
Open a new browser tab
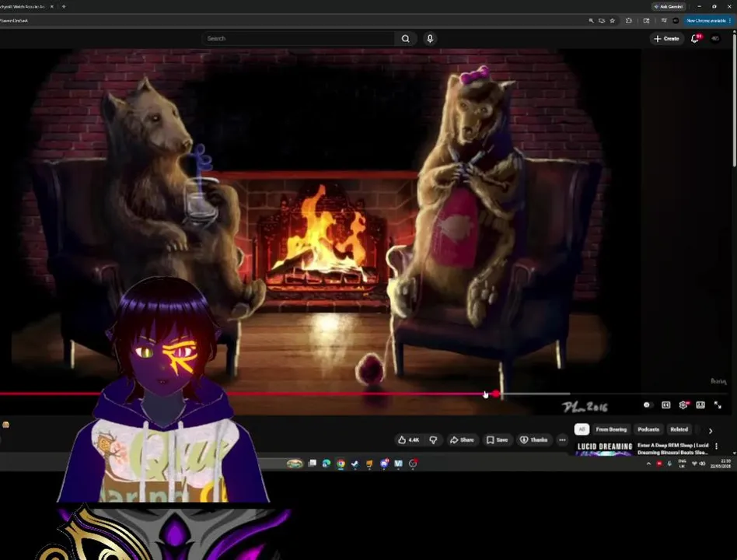coord(64,6)
